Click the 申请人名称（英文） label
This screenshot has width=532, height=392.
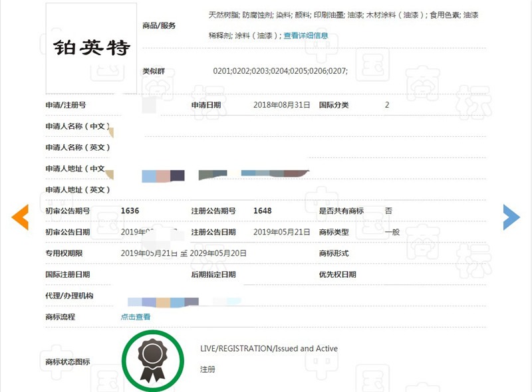click(x=78, y=147)
